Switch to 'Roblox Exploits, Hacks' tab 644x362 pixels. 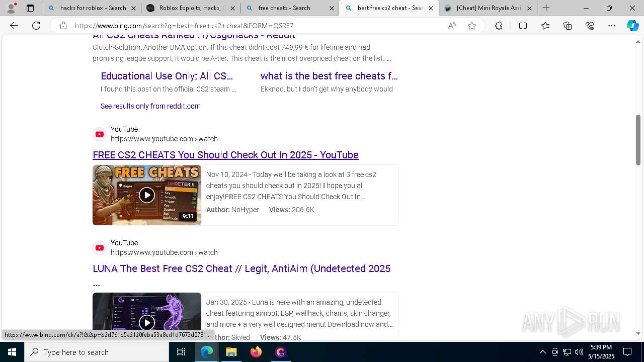(191, 8)
